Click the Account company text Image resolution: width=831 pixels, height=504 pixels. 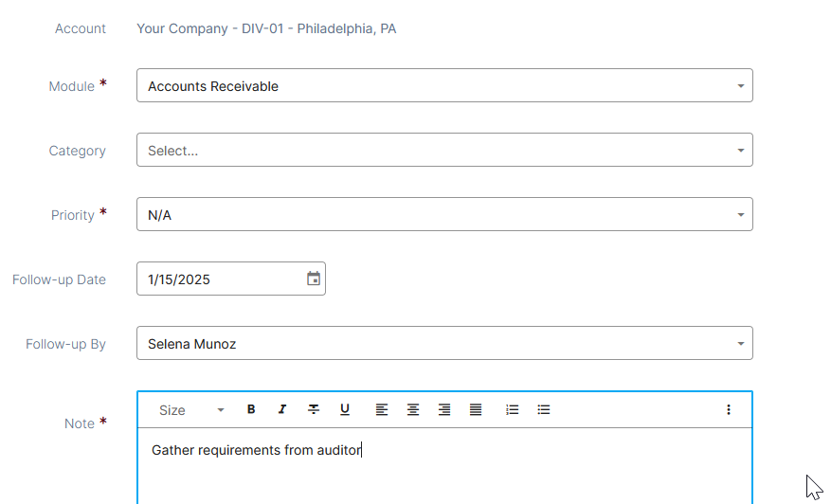click(266, 28)
